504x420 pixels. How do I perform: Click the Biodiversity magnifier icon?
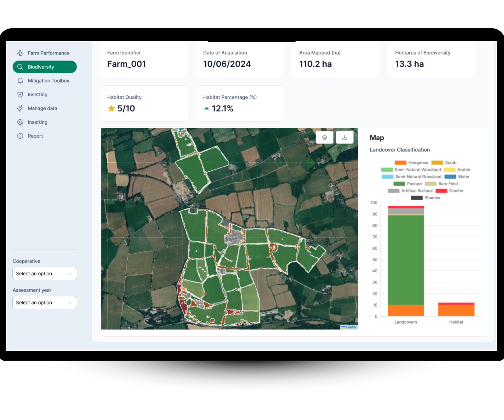click(20, 67)
